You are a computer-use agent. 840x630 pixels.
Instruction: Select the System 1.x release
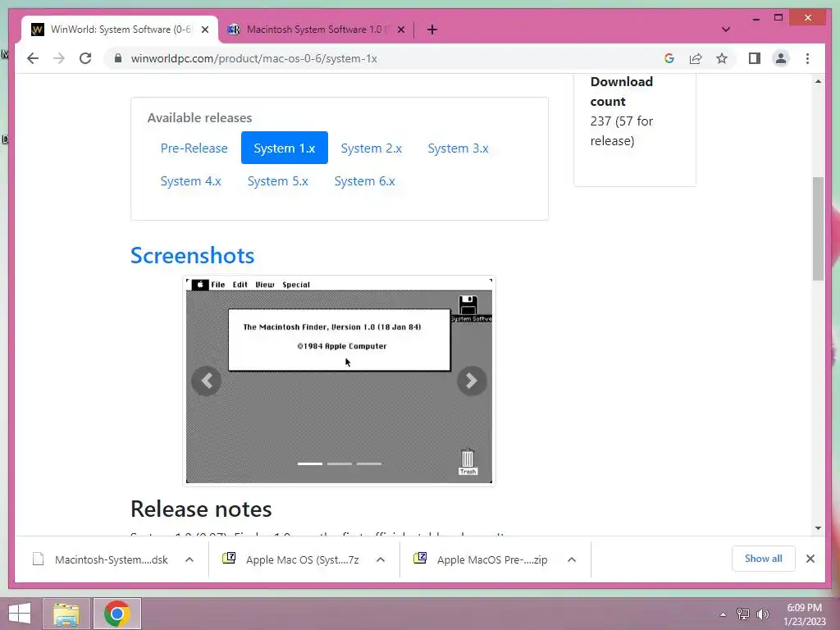click(285, 148)
